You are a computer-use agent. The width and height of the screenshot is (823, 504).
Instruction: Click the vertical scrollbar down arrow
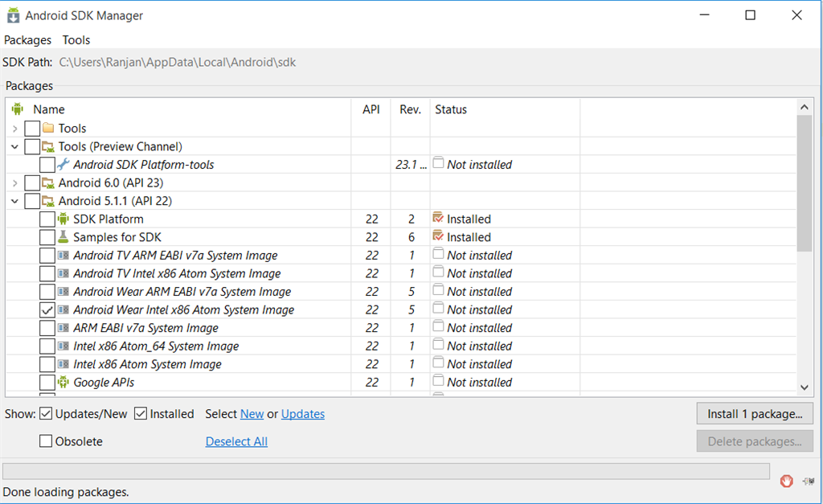[805, 387]
